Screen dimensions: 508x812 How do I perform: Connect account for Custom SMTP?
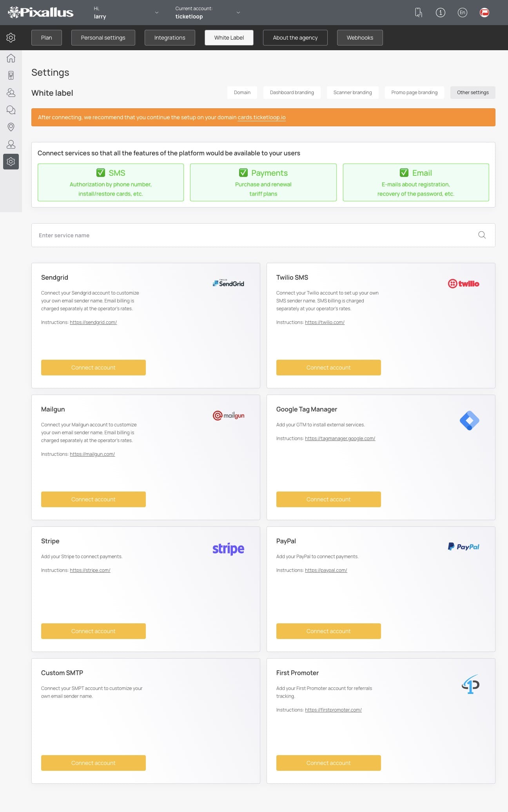(93, 763)
